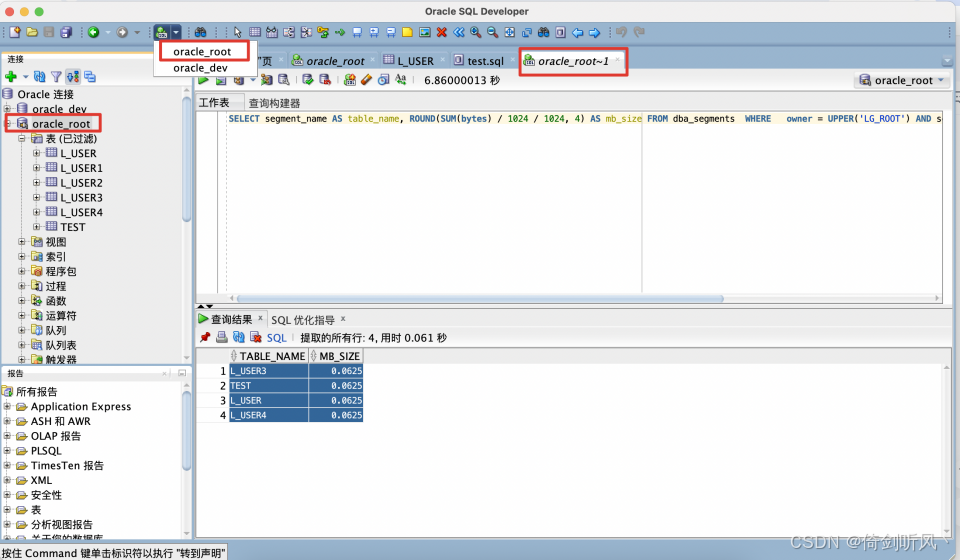Click the SQL Worksheet connection icon

(x=161, y=32)
